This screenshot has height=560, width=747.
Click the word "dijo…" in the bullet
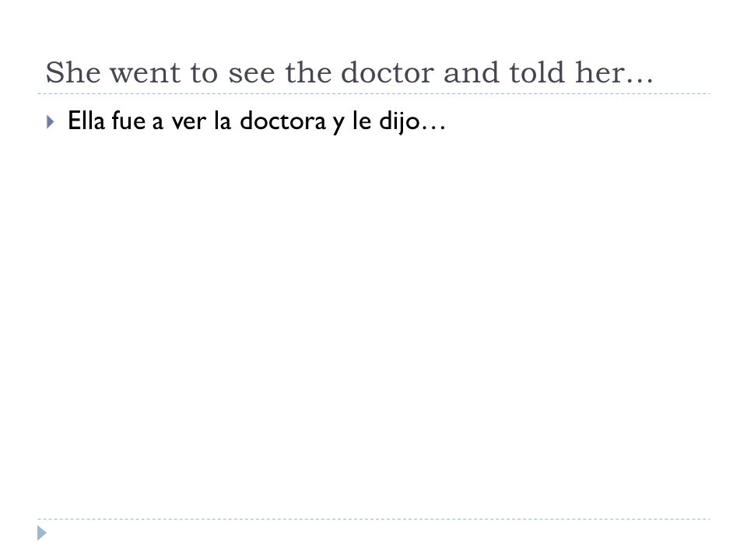(412, 121)
